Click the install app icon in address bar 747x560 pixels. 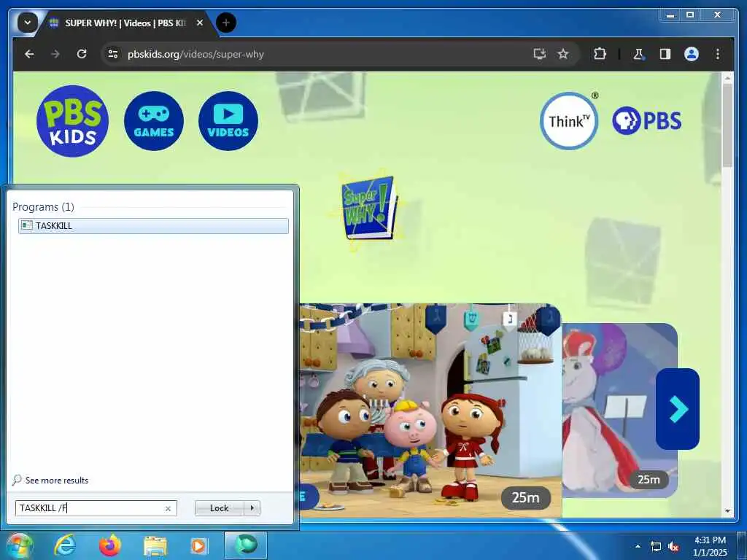click(x=539, y=54)
